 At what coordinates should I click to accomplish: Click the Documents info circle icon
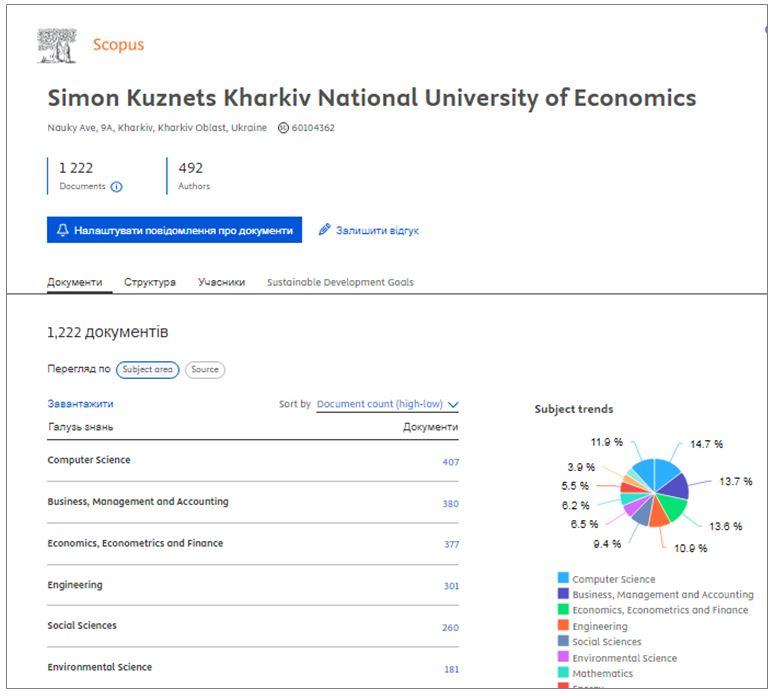[x=117, y=187]
